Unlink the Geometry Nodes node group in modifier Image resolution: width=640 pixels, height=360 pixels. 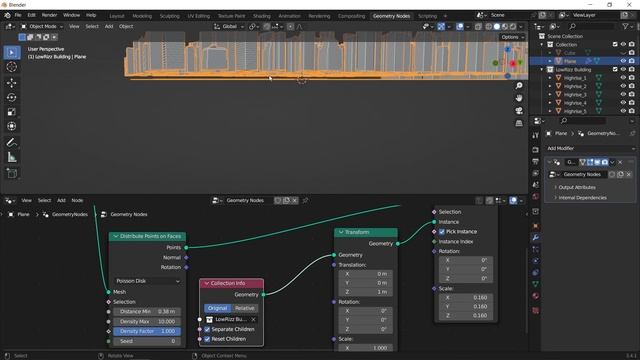pyautogui.click(x=629, y=175)
